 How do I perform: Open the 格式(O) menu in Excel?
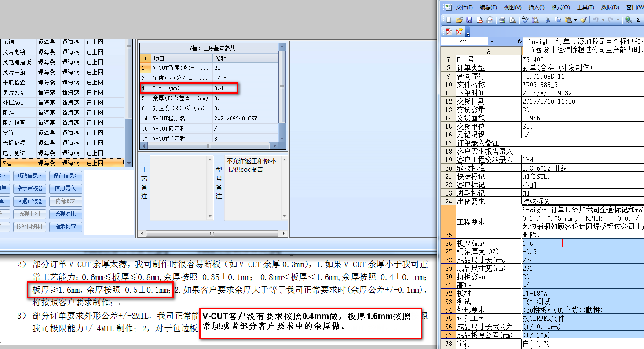(x=560, y=7)
